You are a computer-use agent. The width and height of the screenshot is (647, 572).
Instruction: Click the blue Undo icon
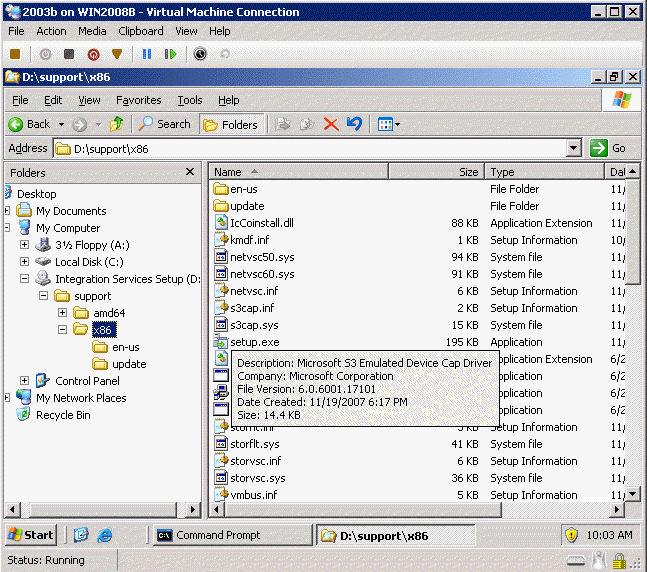tap(354, 124)
